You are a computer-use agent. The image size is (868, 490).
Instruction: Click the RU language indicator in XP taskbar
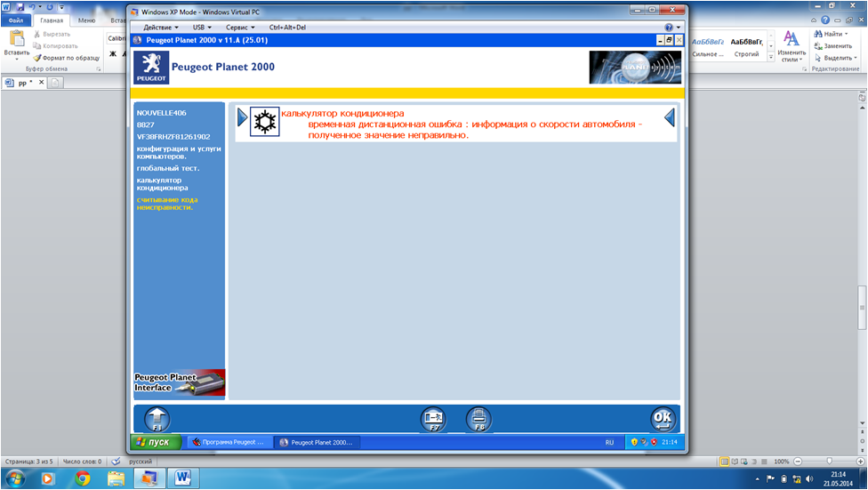(609, 442)
